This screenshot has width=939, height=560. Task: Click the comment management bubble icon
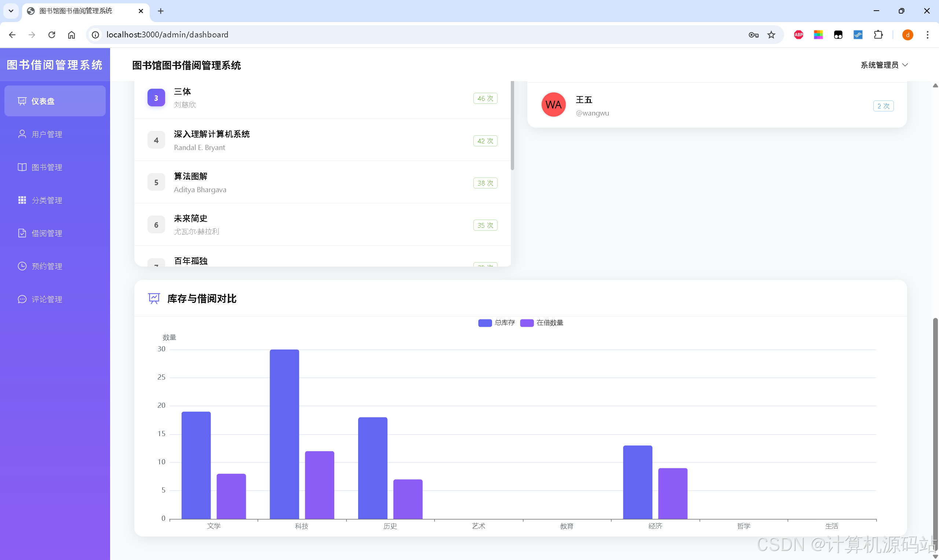[22, 299]
